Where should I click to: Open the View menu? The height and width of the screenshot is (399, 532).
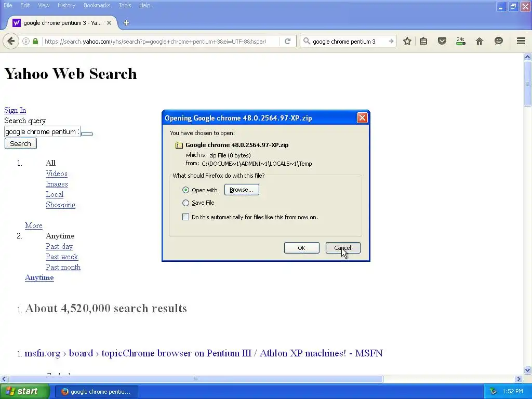tap(44, 5)
